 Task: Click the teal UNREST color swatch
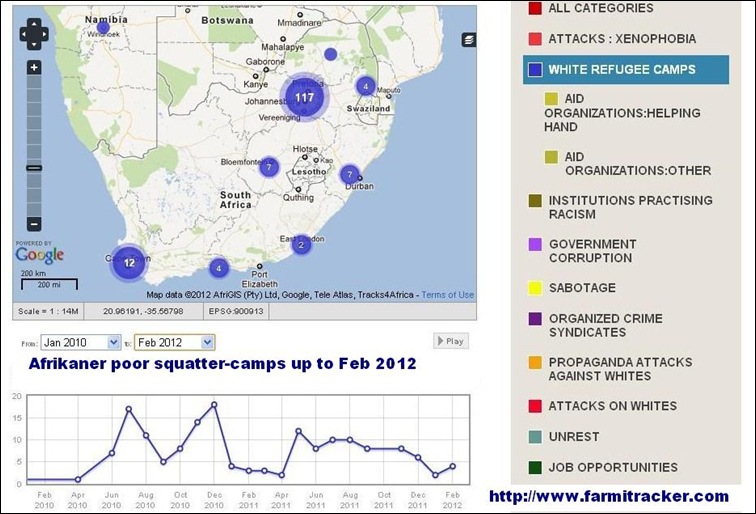(x=535, y=437)
